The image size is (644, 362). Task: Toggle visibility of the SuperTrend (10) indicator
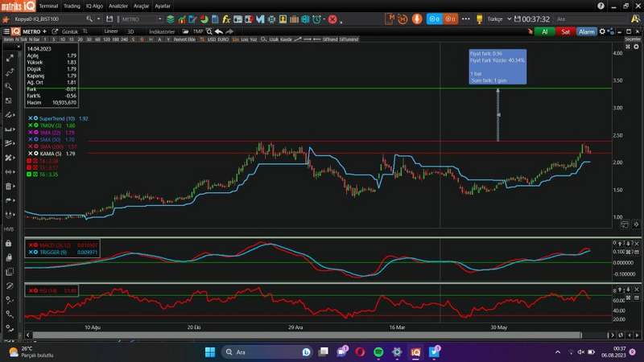(x=36, y=118)
